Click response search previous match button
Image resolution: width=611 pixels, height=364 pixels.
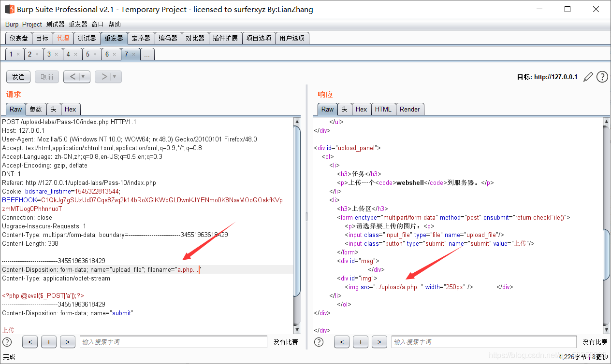[342, 342]
